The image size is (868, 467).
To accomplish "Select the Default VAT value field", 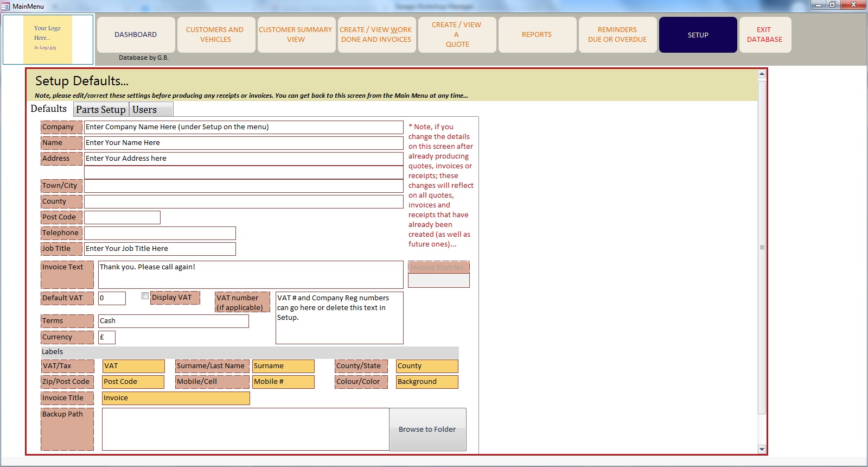I will [x=112, y=298].
